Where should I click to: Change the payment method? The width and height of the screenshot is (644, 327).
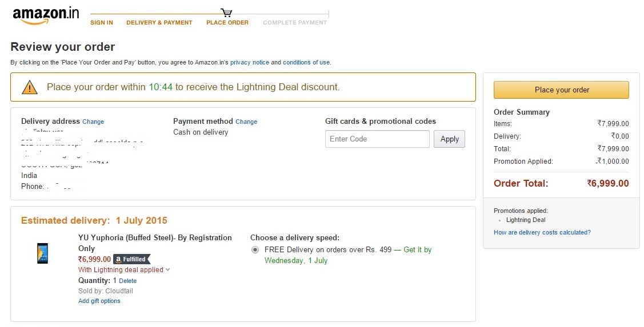246,122
